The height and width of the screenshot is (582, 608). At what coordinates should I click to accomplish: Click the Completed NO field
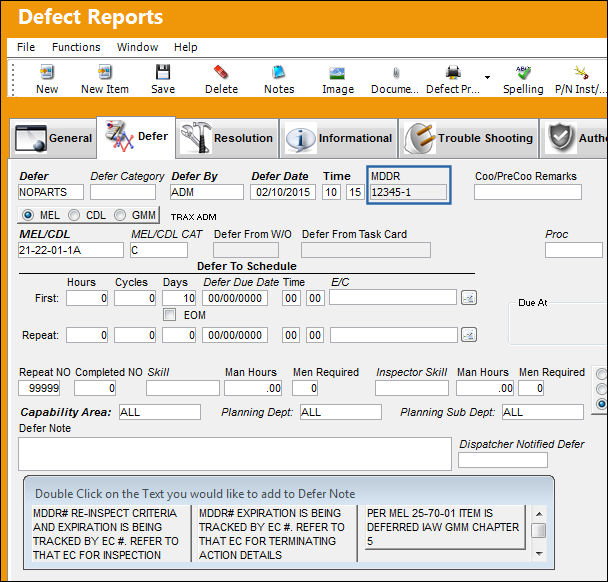tap(95, 388)
